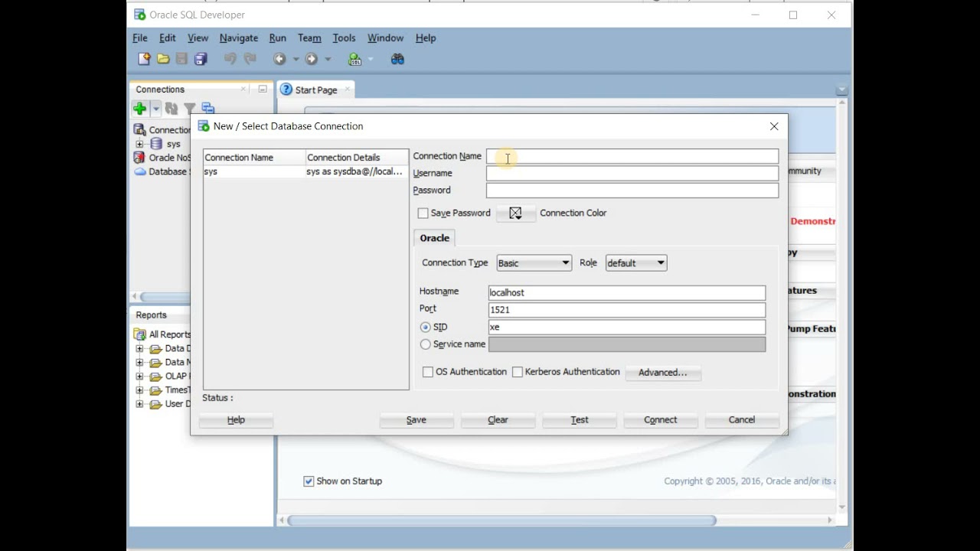Click the New file toolbar icon
Screen dimensions: 980x551
point(144,59)
